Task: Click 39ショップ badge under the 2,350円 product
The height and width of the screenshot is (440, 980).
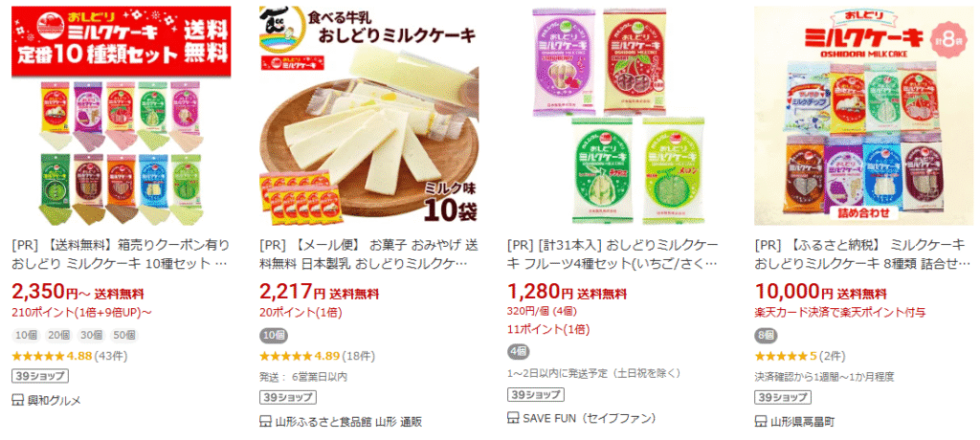Action: point(40,377)
